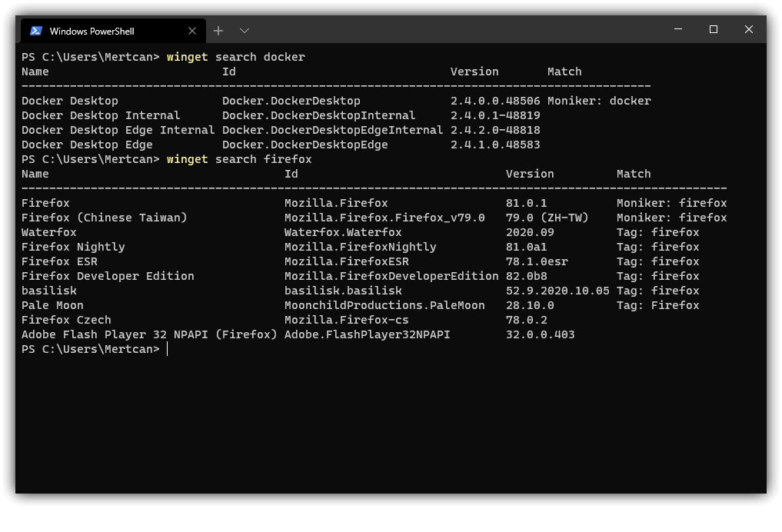The width and height of the screenshot is (782, 532).
Task: Select the Windows PowerShell tab
Action: pyautogui.click(x=113, y=31)
